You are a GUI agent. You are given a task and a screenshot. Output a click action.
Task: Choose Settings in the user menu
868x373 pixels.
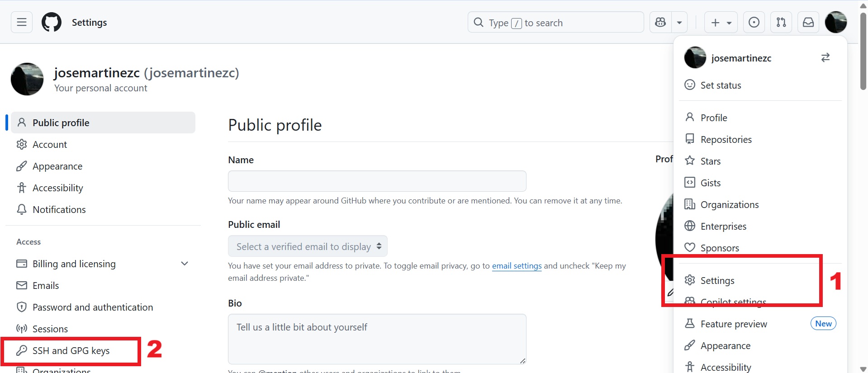point(717,281)
